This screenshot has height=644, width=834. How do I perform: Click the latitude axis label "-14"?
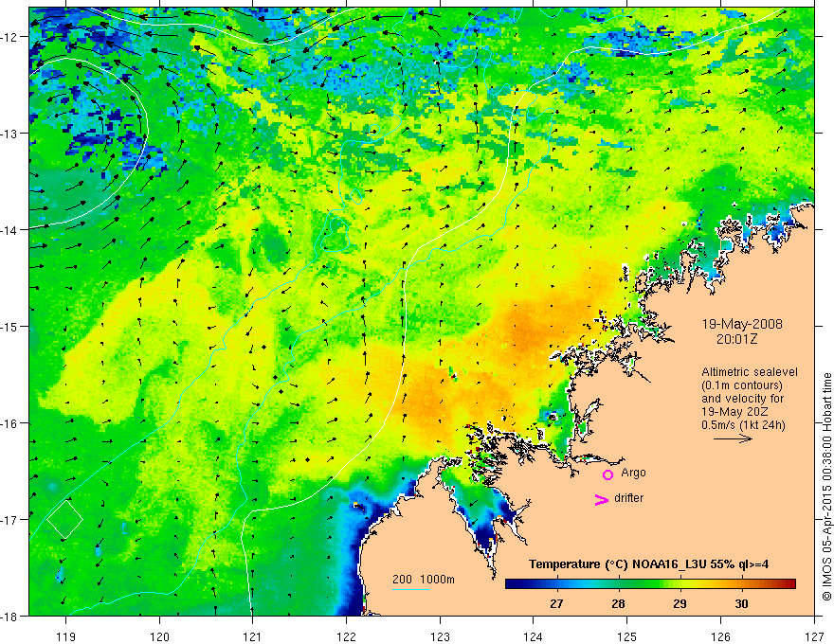(x=9, y=230)
